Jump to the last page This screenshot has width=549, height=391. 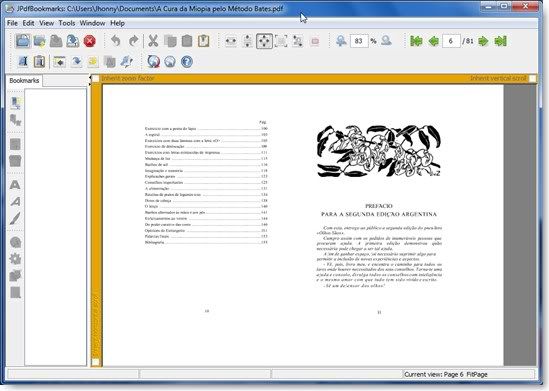(500, 41)
